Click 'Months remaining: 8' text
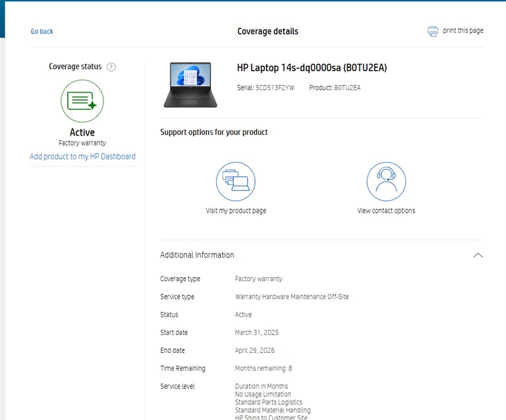This screenshot has height=420, width=506. point(264,369)
